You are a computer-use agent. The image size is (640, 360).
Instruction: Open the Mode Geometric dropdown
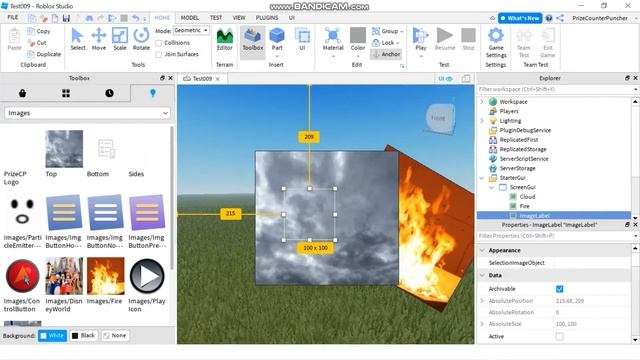(191, 31)
